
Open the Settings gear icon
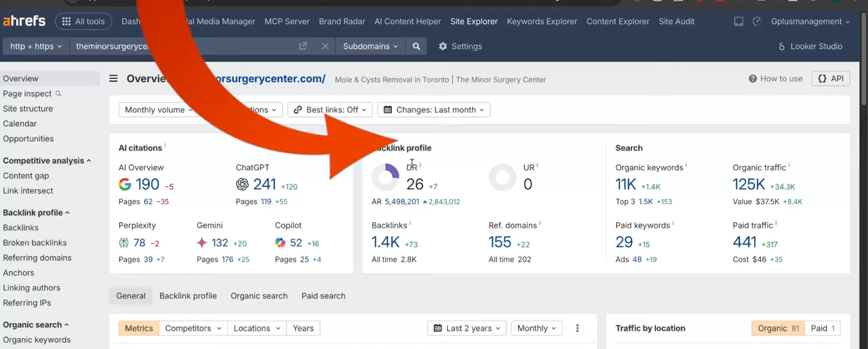coord(443,46)
